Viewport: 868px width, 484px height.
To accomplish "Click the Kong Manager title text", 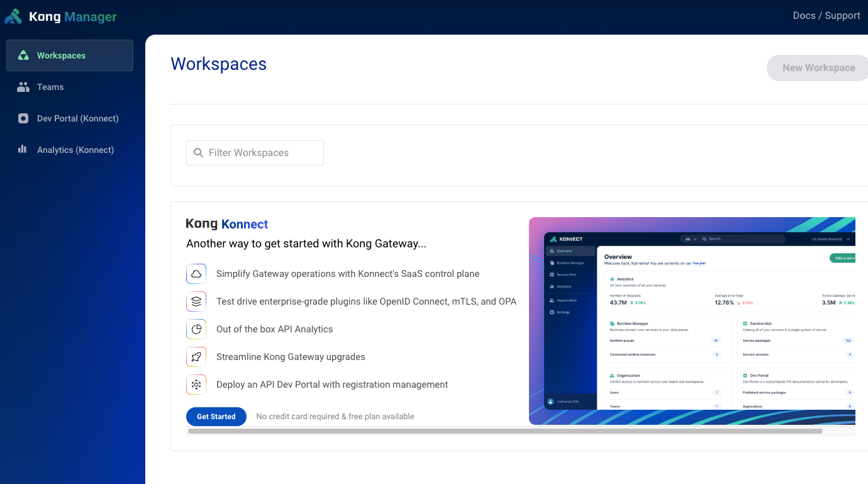I will pyautogui.click(x=73, y=17).
